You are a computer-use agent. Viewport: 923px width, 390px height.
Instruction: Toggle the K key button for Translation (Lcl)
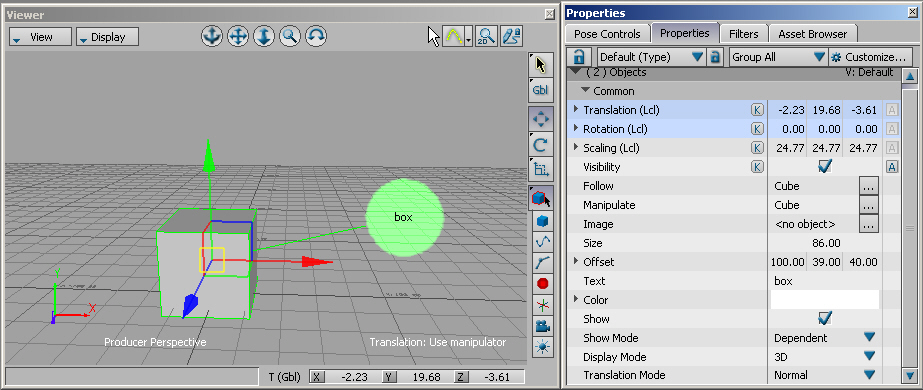757,110
